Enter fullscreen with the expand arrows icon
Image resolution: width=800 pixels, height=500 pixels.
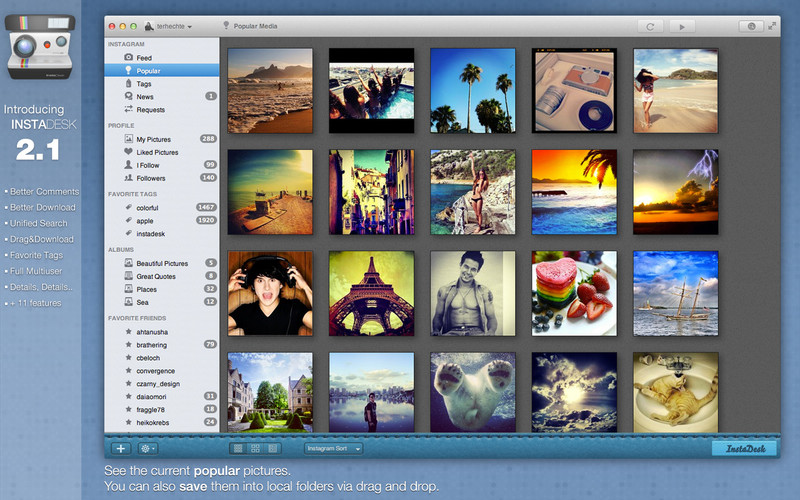click(772, 26)
